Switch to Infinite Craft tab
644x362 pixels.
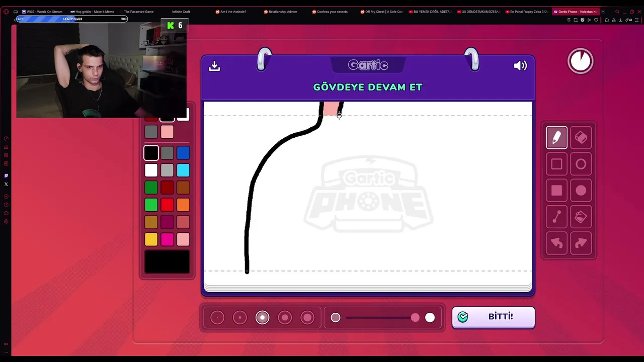(181, 12)
